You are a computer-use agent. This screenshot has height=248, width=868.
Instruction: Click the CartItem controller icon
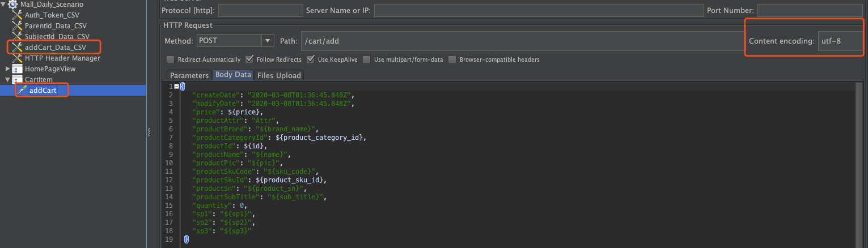click(17, 80)
